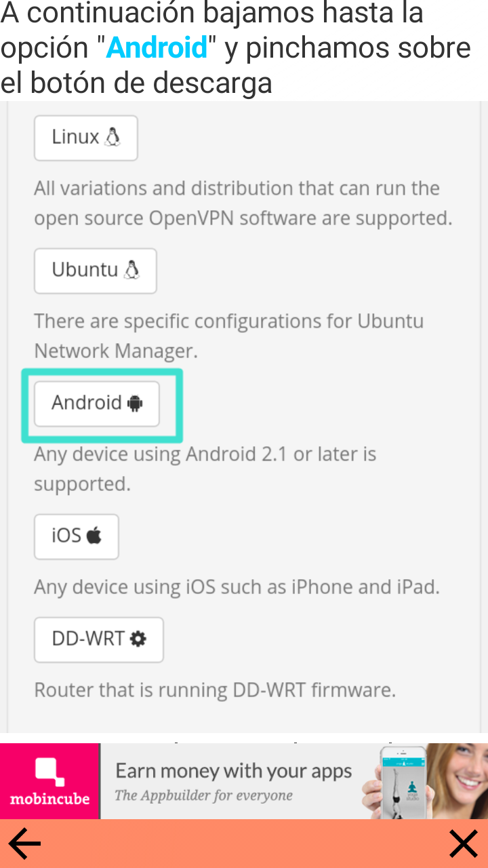
Task: Click the gear icon beside DD-WRT
Action: [x=138, y=639]
